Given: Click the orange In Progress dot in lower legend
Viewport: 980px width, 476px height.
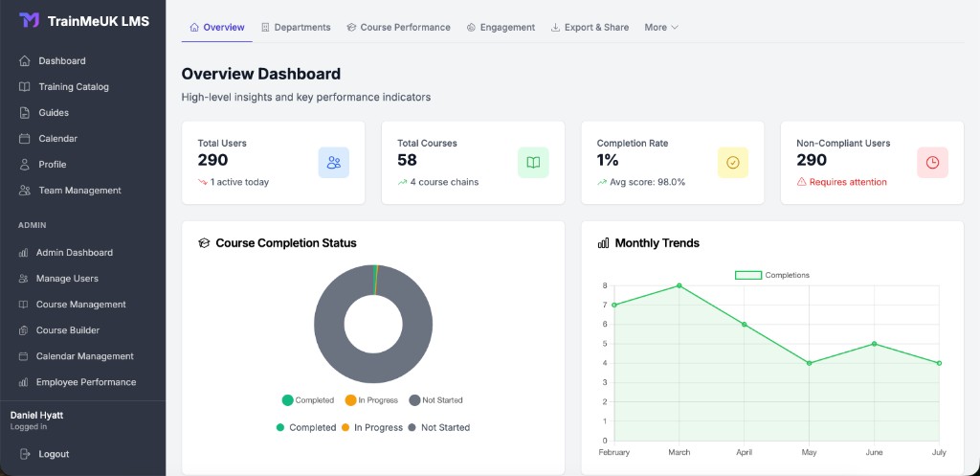Looking at the screenshot, I should coord(345,428).
